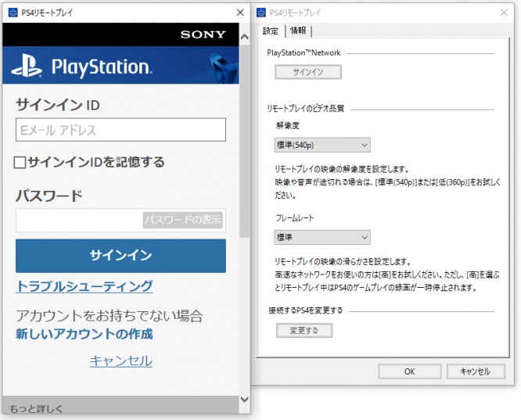The image size is (521, 420).
Task: Click the 接続するPS4を変更する section label
Action: (x=305, y=311)
